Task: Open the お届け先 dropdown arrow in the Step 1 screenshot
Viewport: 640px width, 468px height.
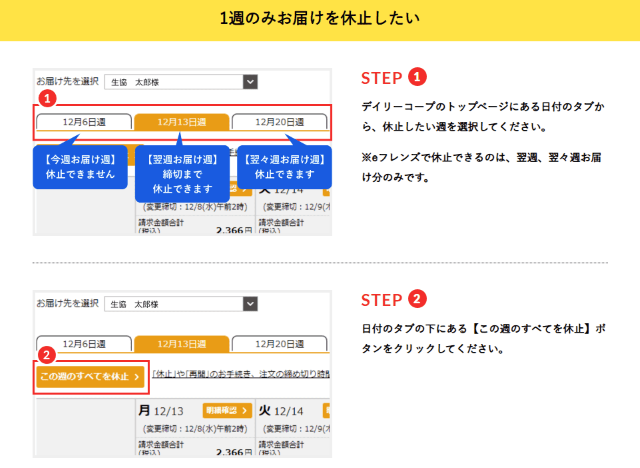Action: [x=250, y=82]
